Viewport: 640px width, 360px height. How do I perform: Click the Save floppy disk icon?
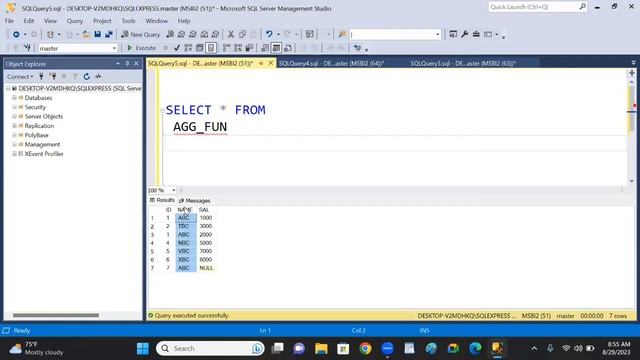(98, 35)
